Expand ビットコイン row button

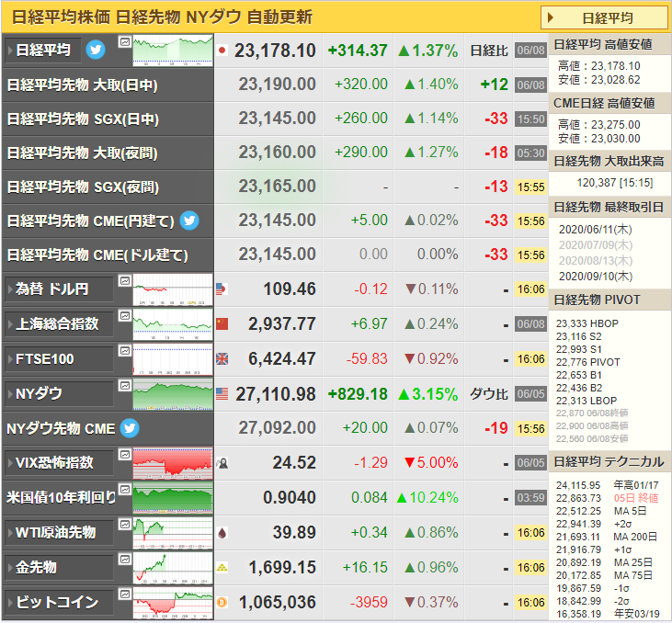point(59,603)
